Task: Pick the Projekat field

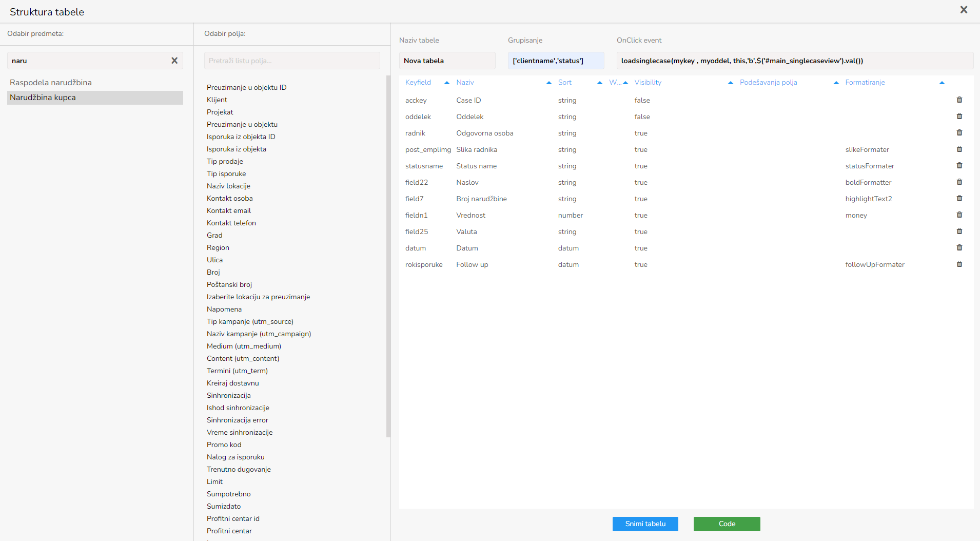Action: click(x=220, y=112)
